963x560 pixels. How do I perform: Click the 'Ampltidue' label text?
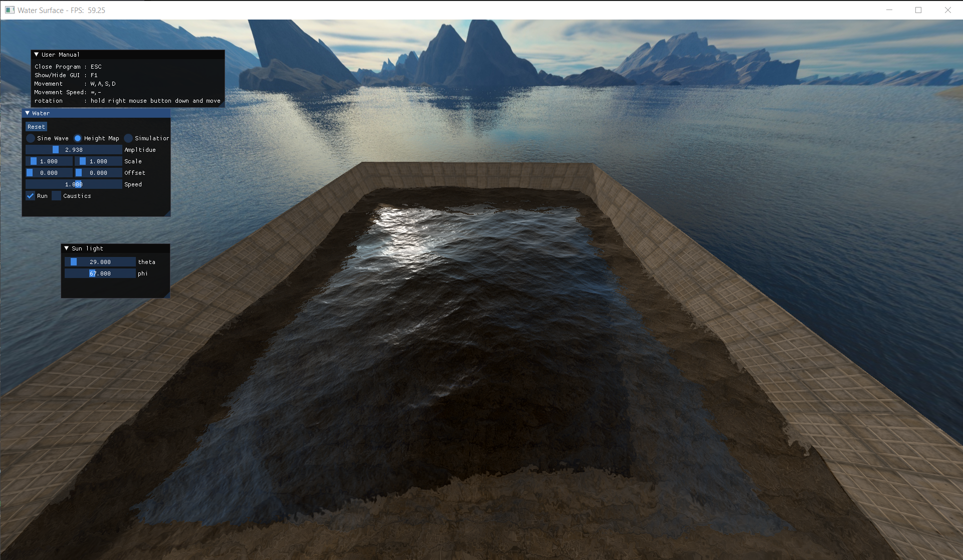click(x=140, y=150)
